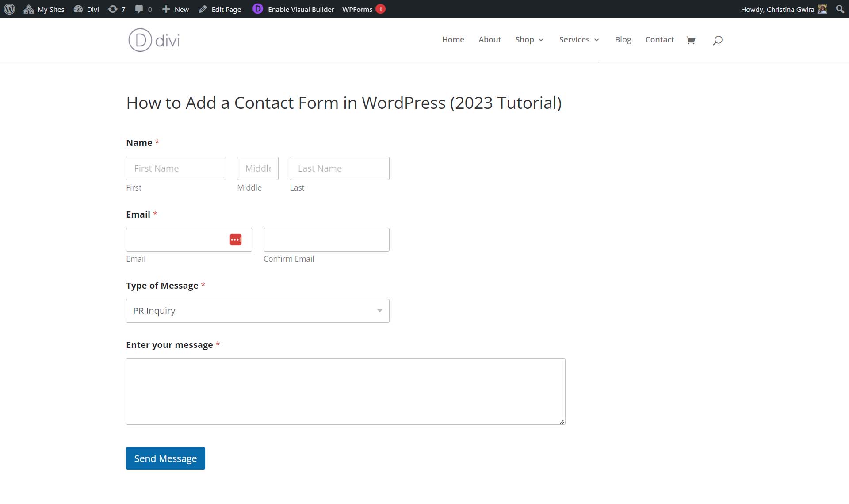Click the Blog menu item
The image size is (849, 504).
[623, 39]
